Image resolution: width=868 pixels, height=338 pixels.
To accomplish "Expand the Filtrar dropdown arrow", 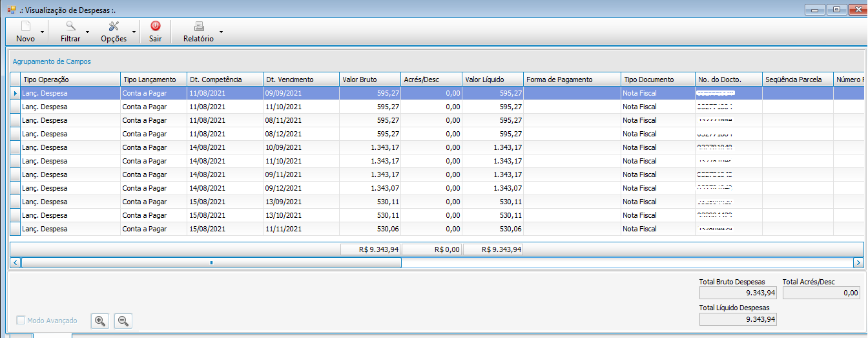I will tap(87, 31).
